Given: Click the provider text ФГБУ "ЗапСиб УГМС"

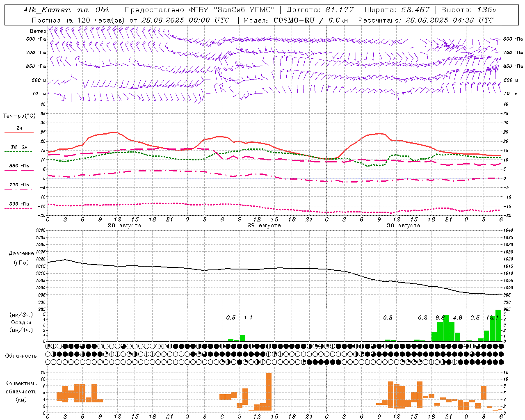Looking at the screenshot, I should (x=232, y=10).
